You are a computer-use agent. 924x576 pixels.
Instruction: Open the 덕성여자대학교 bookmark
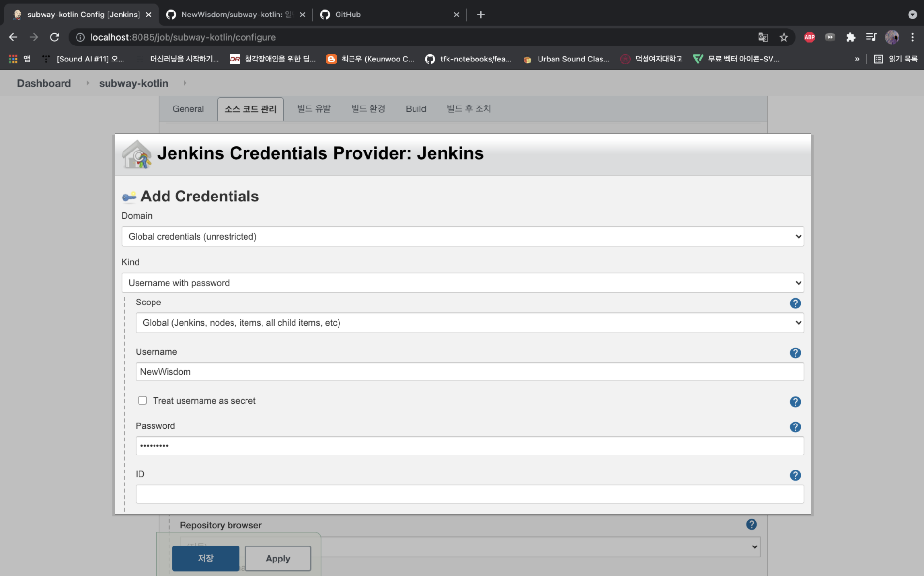tap(651, 59)
